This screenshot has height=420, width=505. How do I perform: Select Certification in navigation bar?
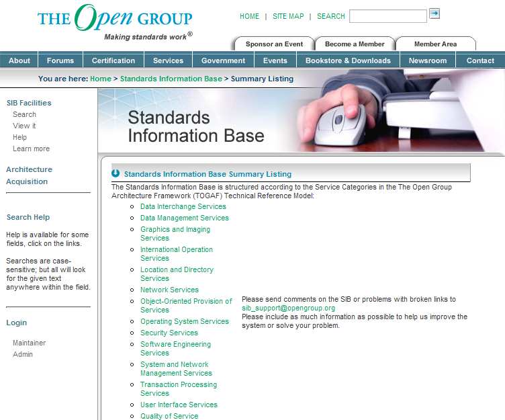pyautogui.click(x=113, y=60)
